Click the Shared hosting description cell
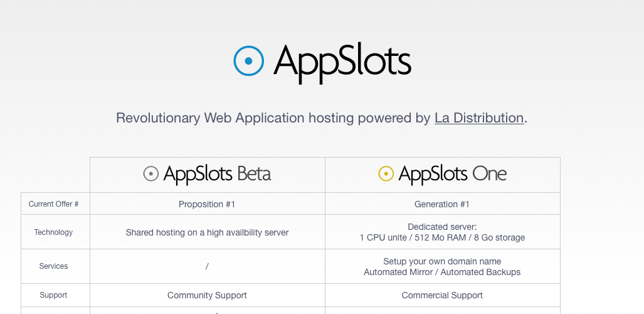This screenshot has height=314, width=644. tap(207, 232)
